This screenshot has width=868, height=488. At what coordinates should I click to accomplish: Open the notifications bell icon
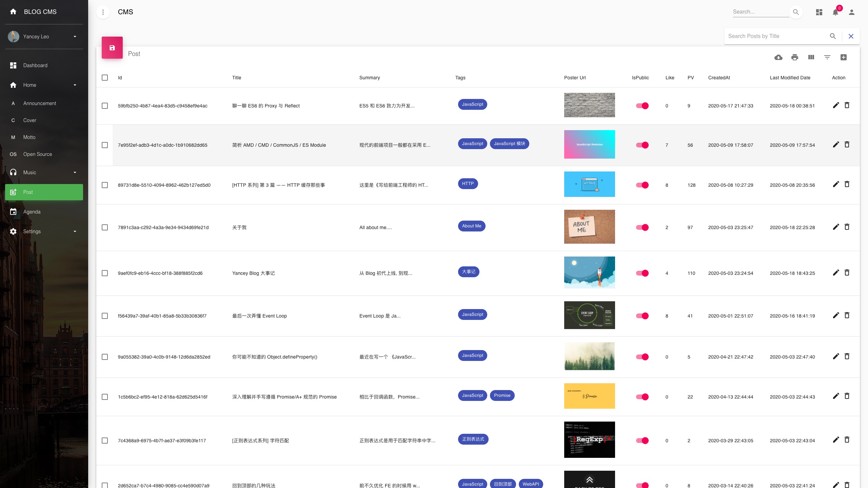click(835, 12)
